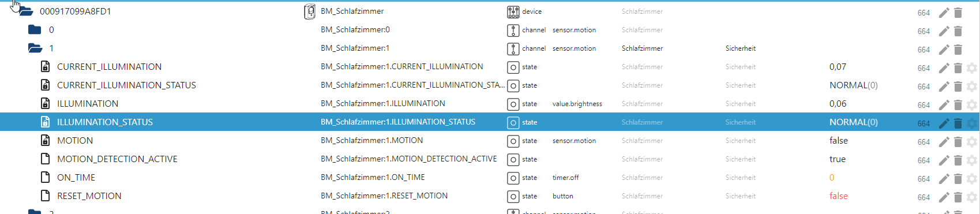The image size is (980, 214).
Task: Delete the RESET_MOTION object via trash icon
Action: [958, 197]
